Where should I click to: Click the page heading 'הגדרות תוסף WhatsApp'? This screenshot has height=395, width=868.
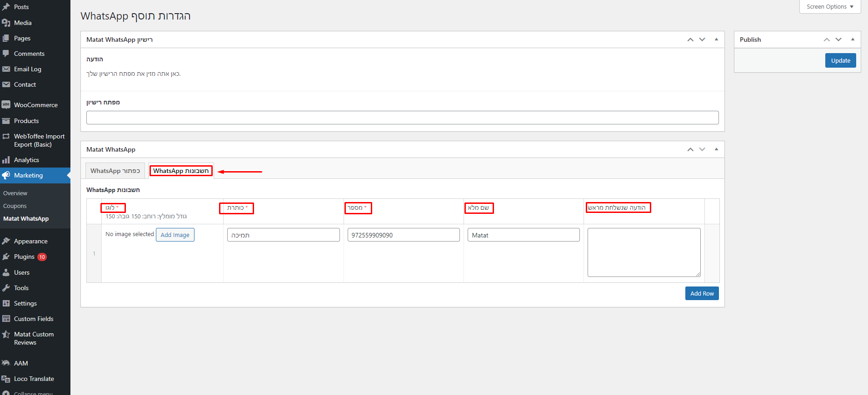pyautogui.click(x=135, y=16)
